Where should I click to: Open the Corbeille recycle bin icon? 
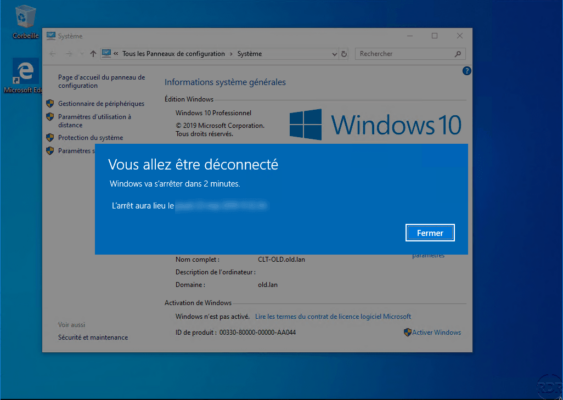tap(25, 22)
